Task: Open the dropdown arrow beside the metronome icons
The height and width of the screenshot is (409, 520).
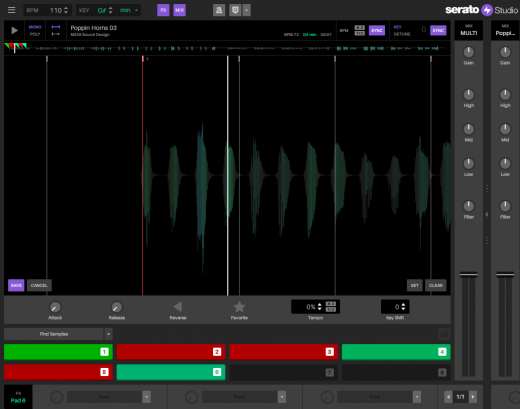Action: 247,10
